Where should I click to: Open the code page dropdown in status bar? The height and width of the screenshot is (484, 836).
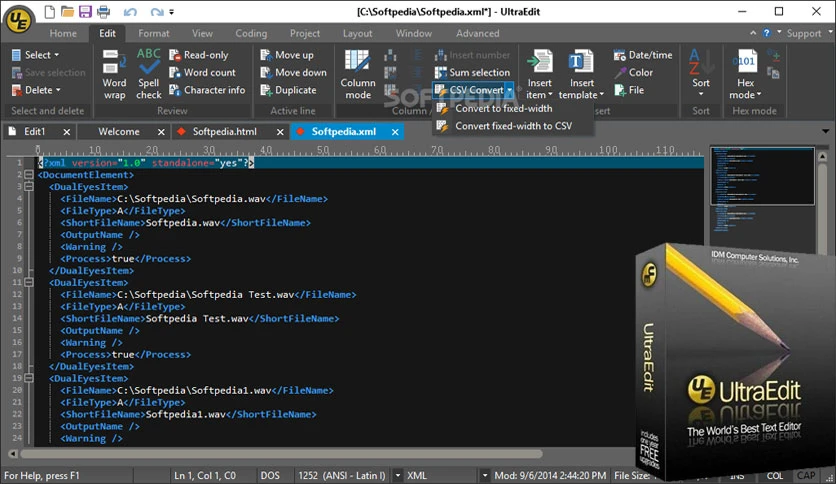[398, 475]
